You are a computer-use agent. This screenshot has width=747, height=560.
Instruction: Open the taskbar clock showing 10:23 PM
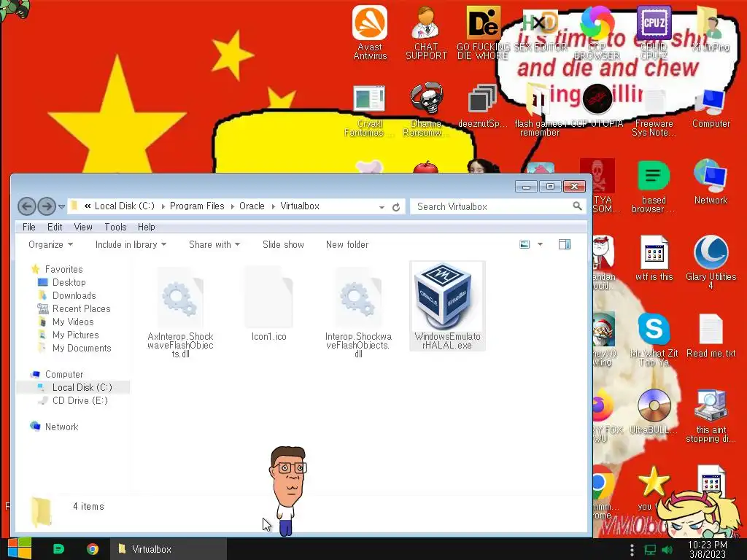click(x=708, y=549)
